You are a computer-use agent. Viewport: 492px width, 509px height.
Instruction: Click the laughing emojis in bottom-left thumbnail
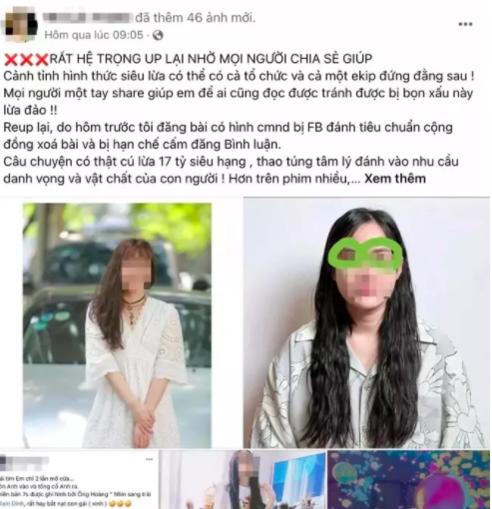pos(119,503)
